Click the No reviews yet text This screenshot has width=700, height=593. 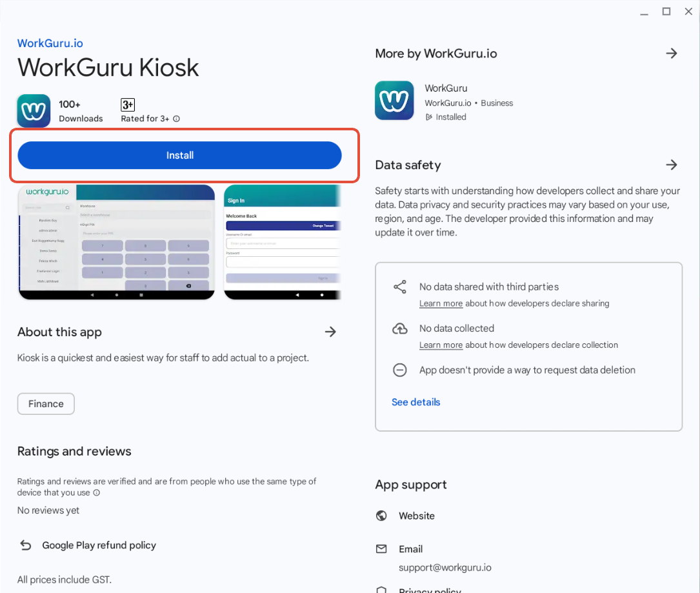(x=48, y=510)
